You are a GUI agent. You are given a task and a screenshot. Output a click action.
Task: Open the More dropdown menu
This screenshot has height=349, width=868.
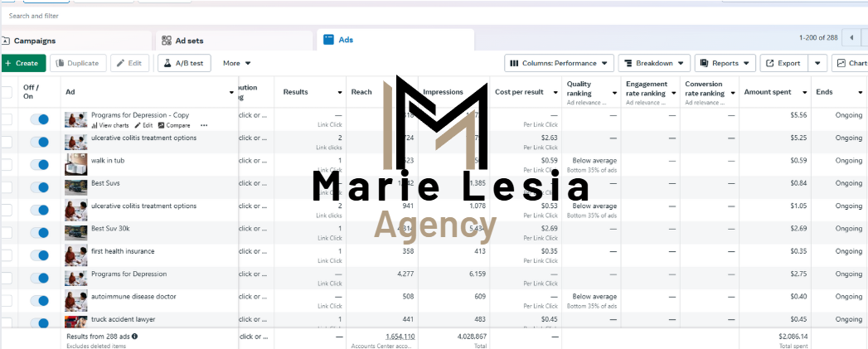tap(237, 63)
